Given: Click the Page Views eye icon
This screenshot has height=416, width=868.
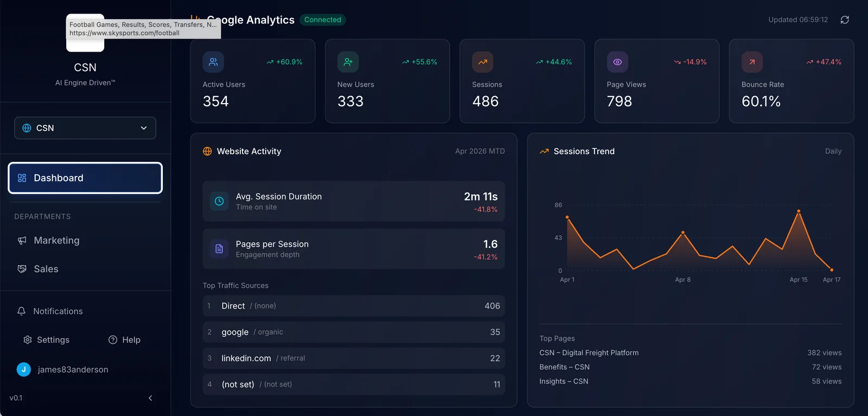Looking at the screenshot, I should [x=617, y=62].
